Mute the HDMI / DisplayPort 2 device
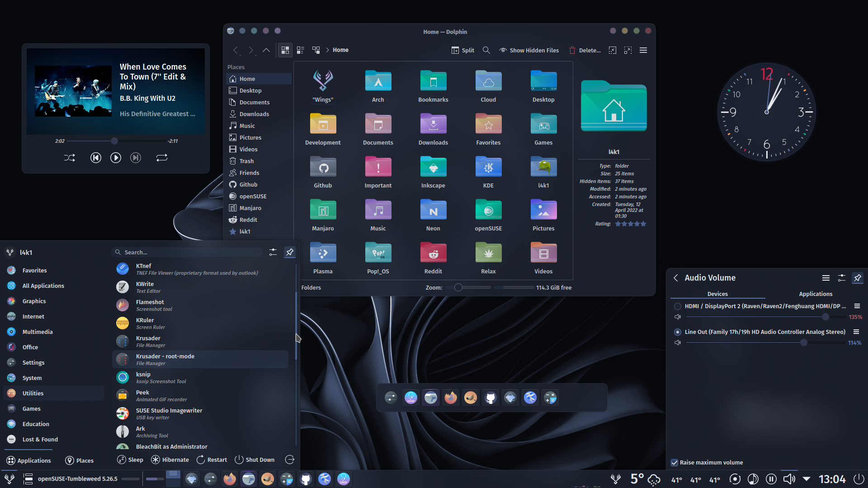 point(678,317)
